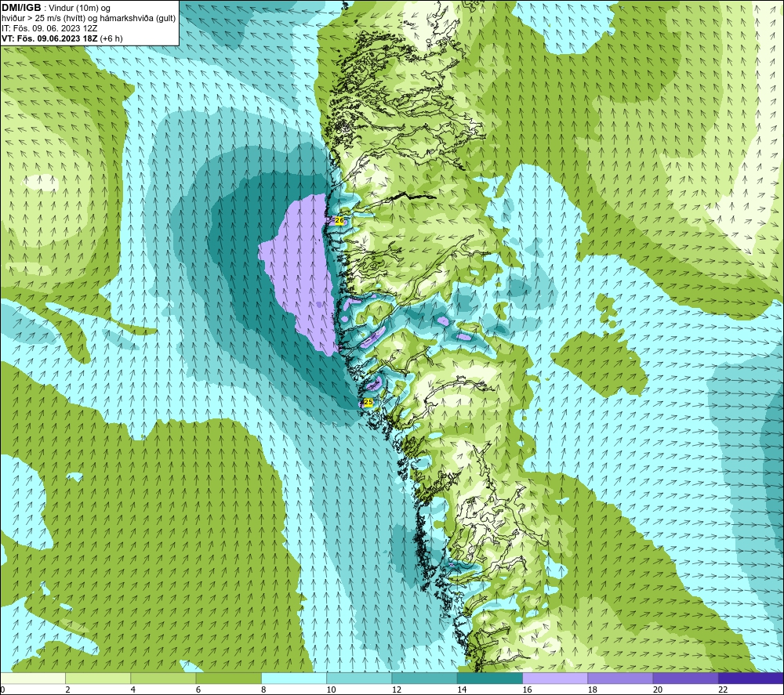
Task: Select the IT analysis time line 12Z
Action: (49, 28)
